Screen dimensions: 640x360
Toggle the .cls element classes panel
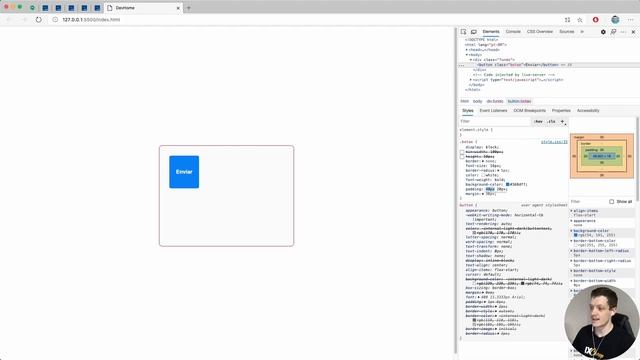coord(551,122)
